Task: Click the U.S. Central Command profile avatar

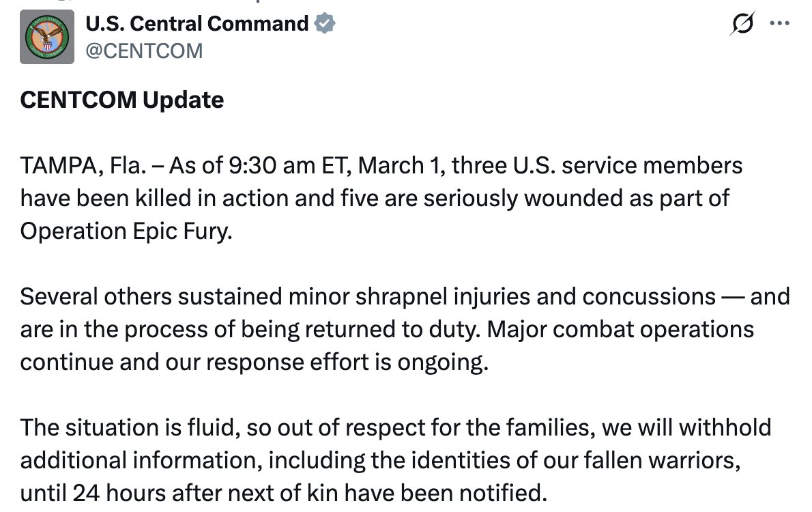Action: tap(47, 37)
